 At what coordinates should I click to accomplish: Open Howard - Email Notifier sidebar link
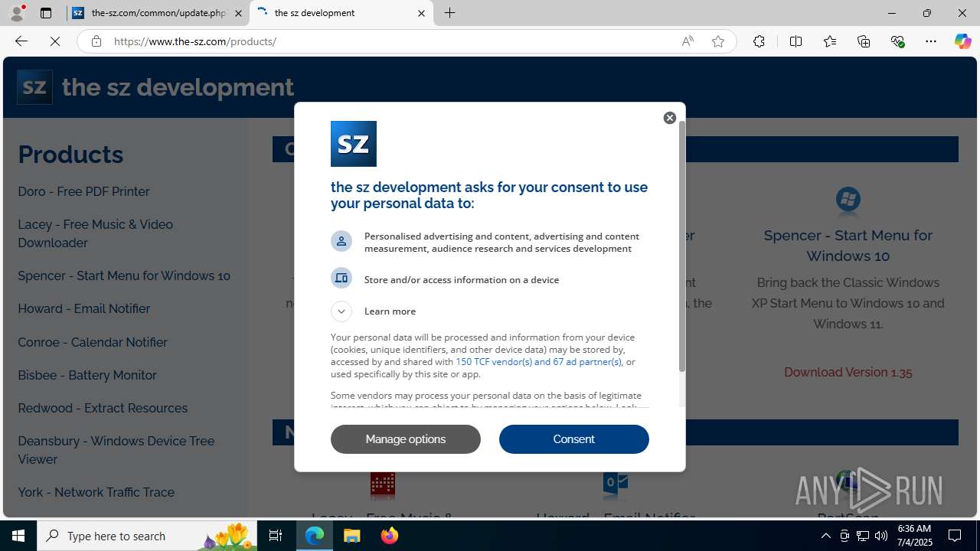pyautogui.click(x=84, y=308)
